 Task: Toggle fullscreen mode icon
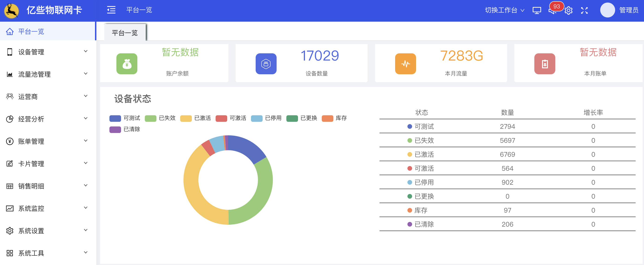tap(584, 10)
